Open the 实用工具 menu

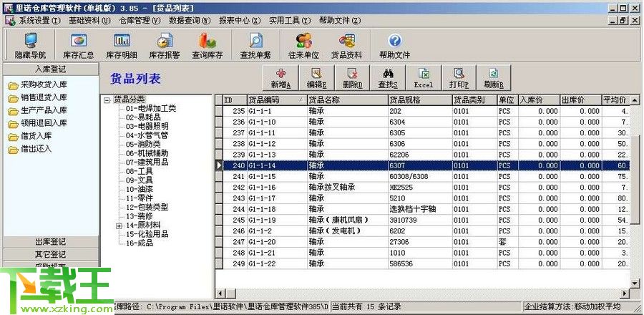pos(290,20)
